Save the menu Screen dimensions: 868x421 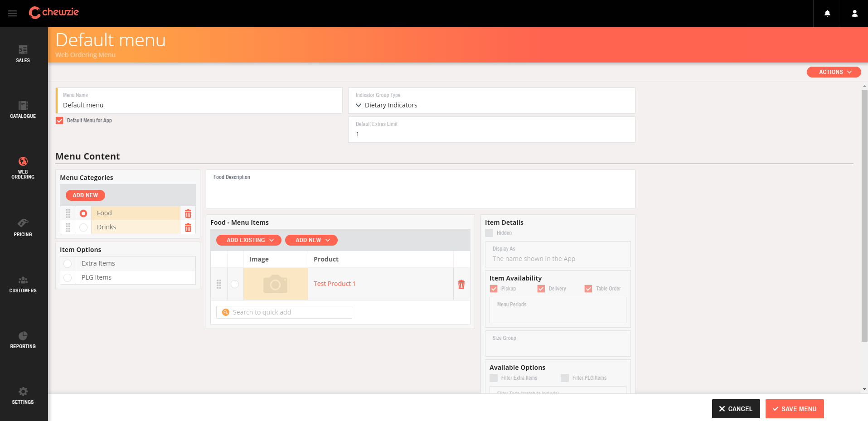point(795,409)
